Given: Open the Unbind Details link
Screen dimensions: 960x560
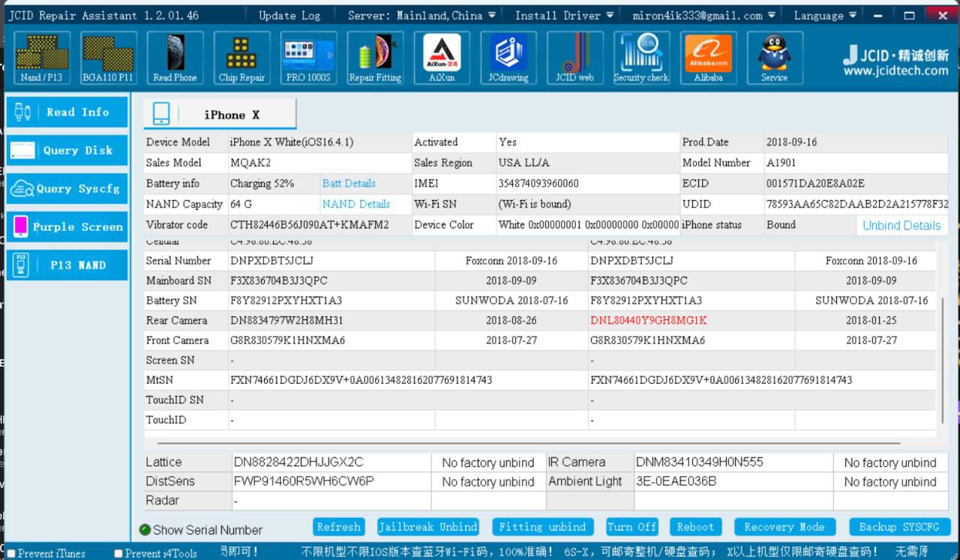Looking at the screenshot, I should (x=901, y=226).
